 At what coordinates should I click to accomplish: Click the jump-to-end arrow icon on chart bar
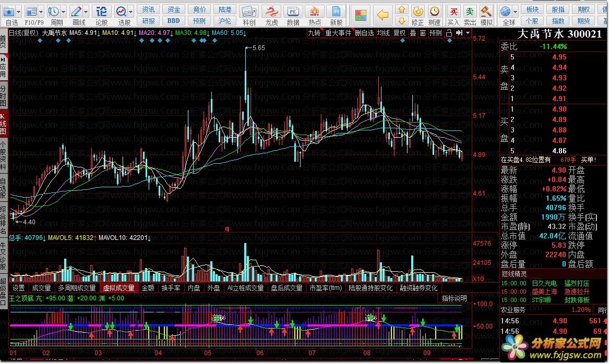[x=459, y=33]
